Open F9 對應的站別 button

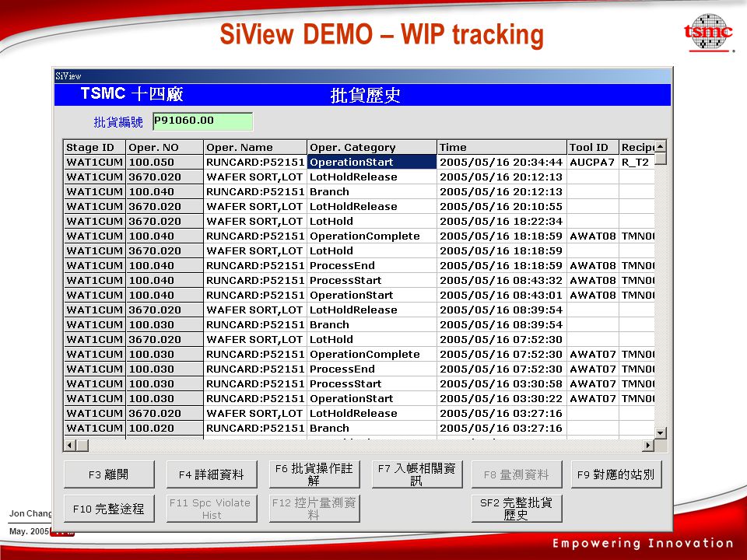point(616,474)
